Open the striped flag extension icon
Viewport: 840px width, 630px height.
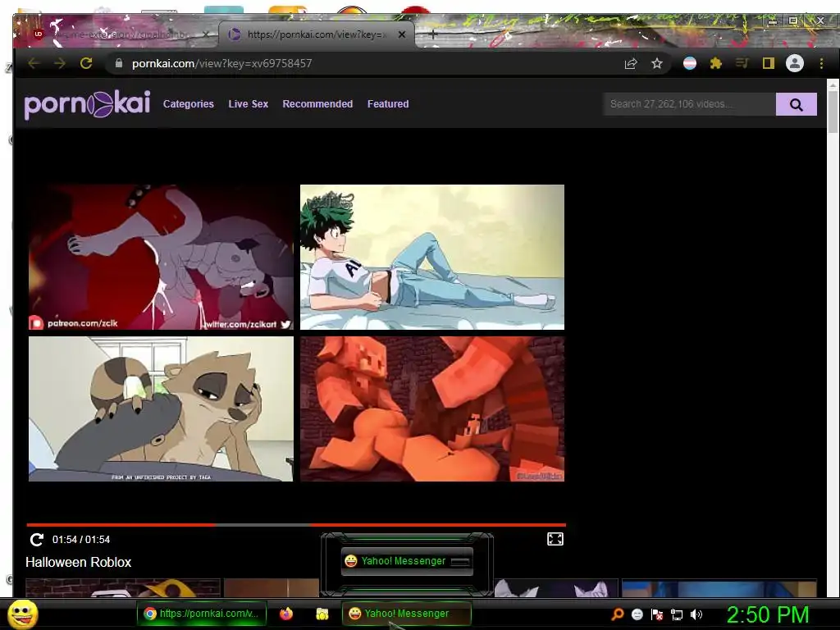click(x=689, y=64)
